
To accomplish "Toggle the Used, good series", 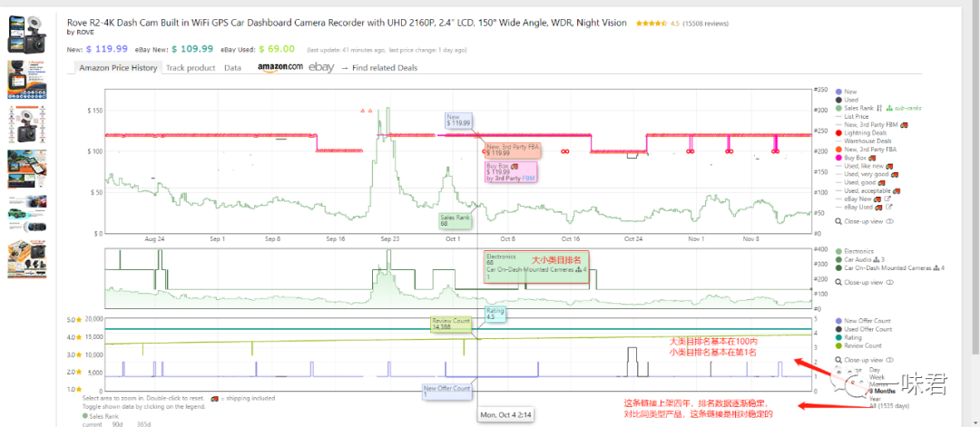I will pyautogui.click(x=862, y=182).
